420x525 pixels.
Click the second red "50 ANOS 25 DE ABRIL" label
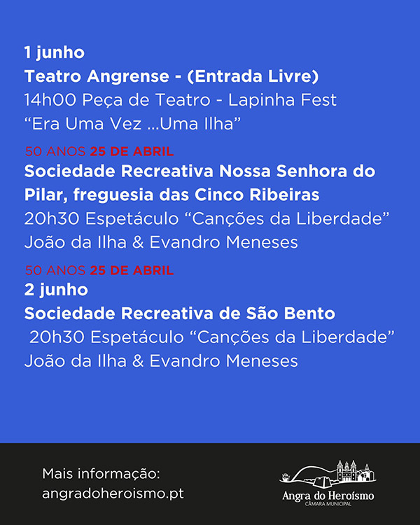point(99,270)
